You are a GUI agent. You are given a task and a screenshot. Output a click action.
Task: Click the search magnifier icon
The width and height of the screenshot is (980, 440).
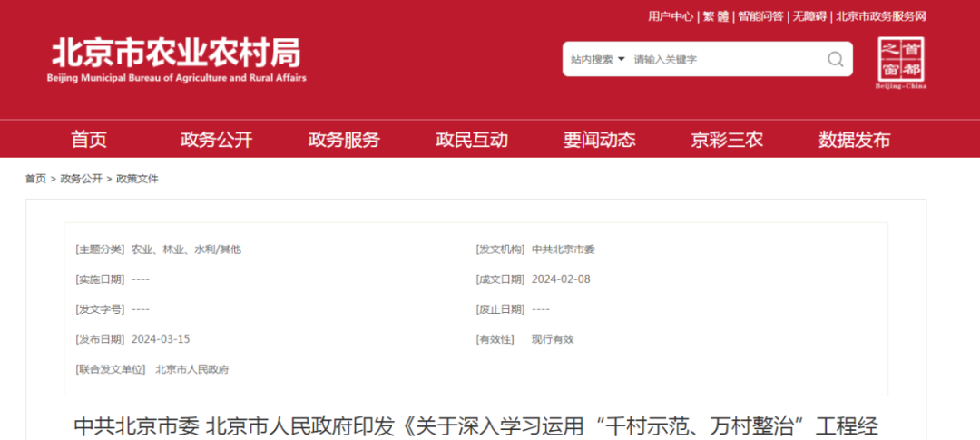click(x=835, y=59)
